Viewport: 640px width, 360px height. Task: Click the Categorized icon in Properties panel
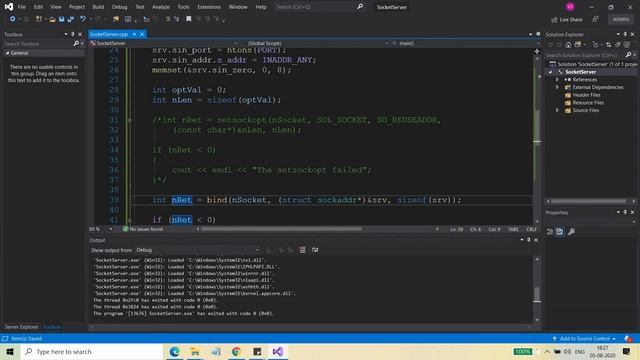[x=550, y=231]
